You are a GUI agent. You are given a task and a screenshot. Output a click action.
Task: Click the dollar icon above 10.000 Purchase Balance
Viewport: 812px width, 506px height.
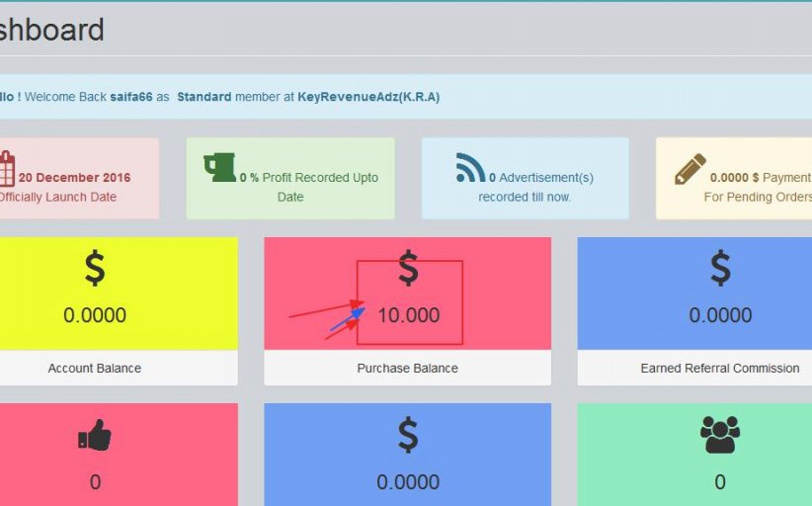[x=408, y=269]
